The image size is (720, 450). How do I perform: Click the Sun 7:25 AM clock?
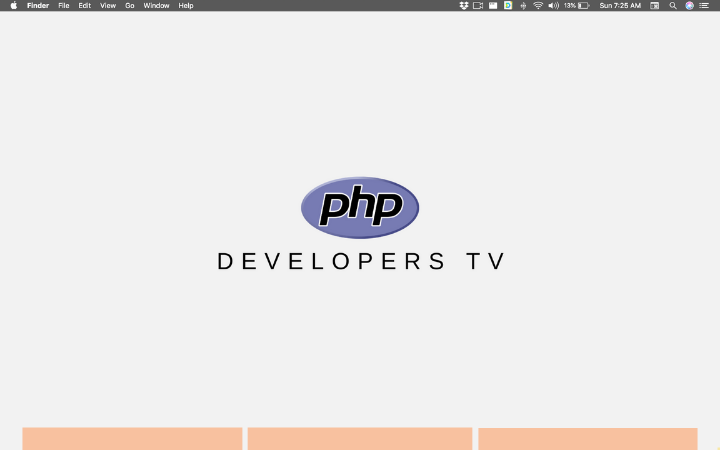(x=620, y=6)
